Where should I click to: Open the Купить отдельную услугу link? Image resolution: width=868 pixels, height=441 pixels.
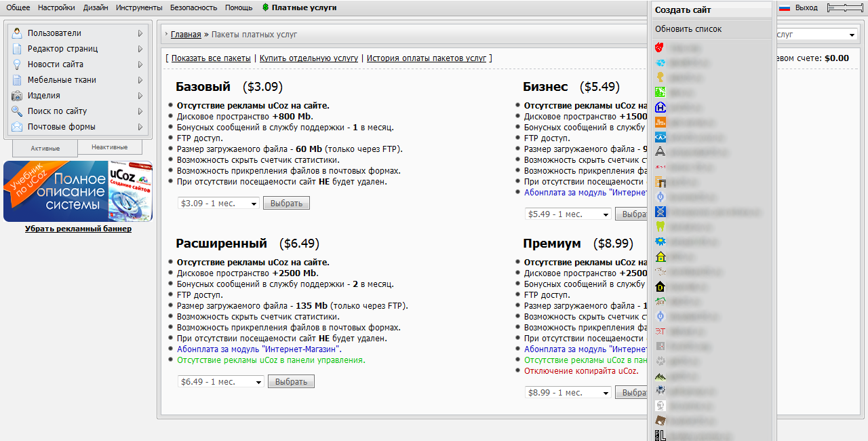point(309,58)
